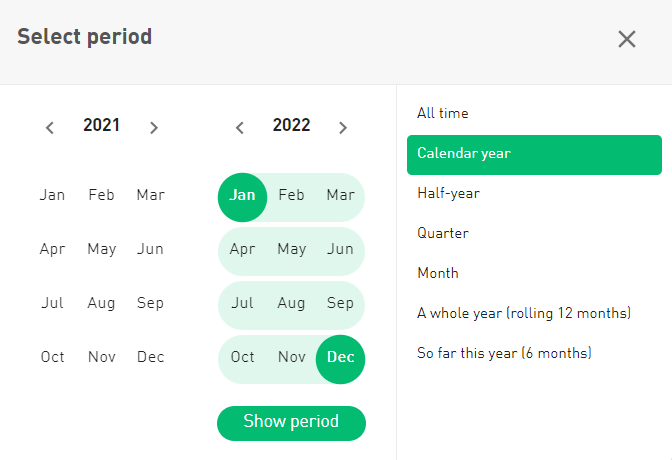The height and width of the screenshot is (460, 672).
Task: Choose May in the 2022 calendar
Action: [292, 249]
